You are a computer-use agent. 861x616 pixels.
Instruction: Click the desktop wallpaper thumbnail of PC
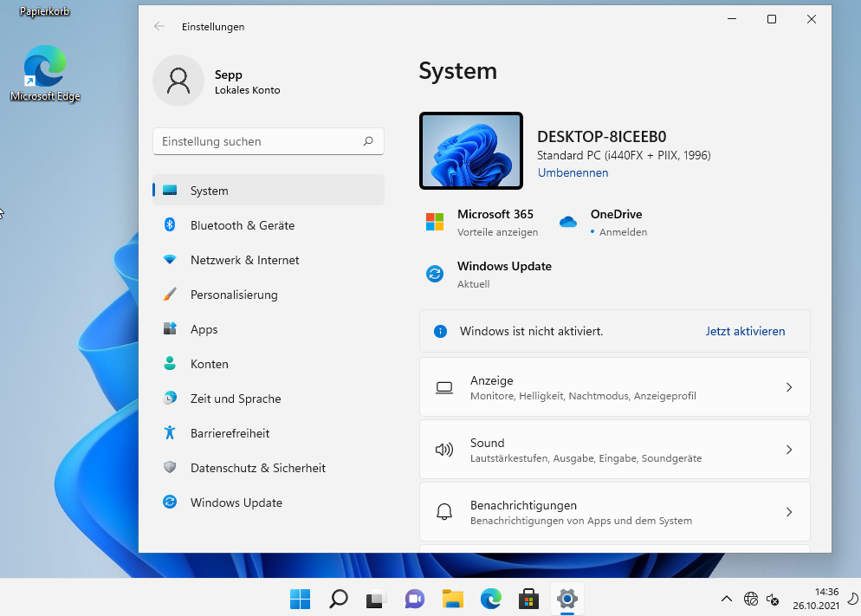point(471,151)
